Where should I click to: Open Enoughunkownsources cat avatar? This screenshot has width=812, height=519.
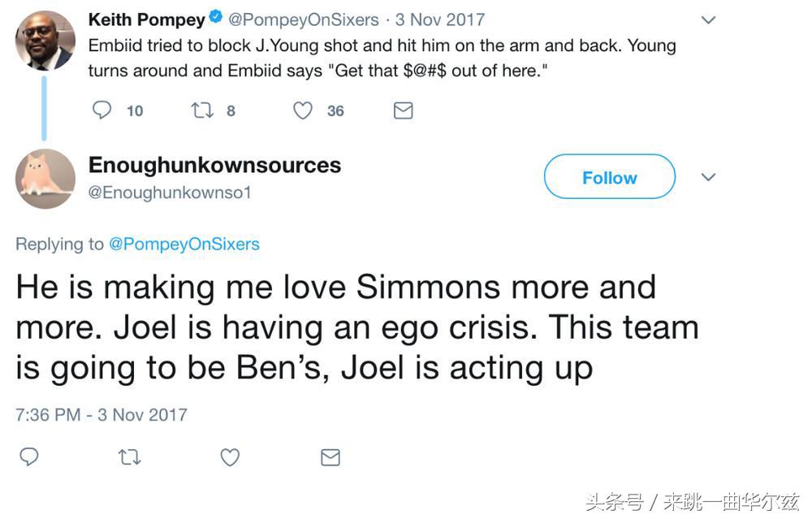point(45,179)
